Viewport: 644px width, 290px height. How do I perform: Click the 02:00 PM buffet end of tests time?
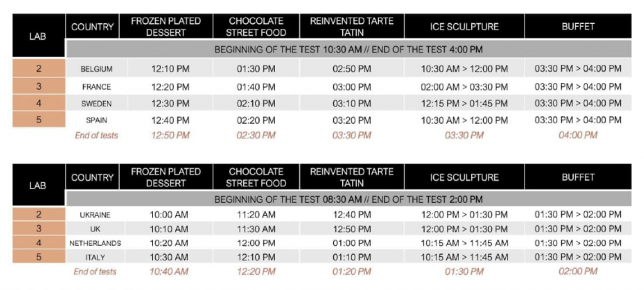click(577, 272)
